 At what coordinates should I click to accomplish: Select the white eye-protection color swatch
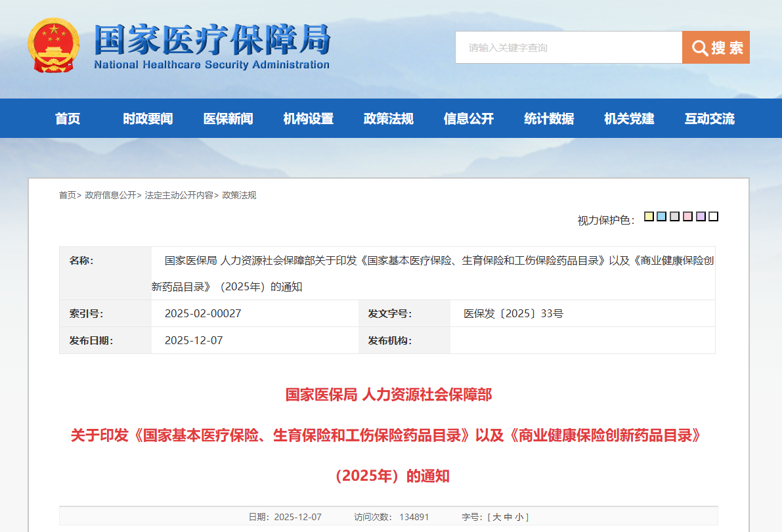pos(714,216)
